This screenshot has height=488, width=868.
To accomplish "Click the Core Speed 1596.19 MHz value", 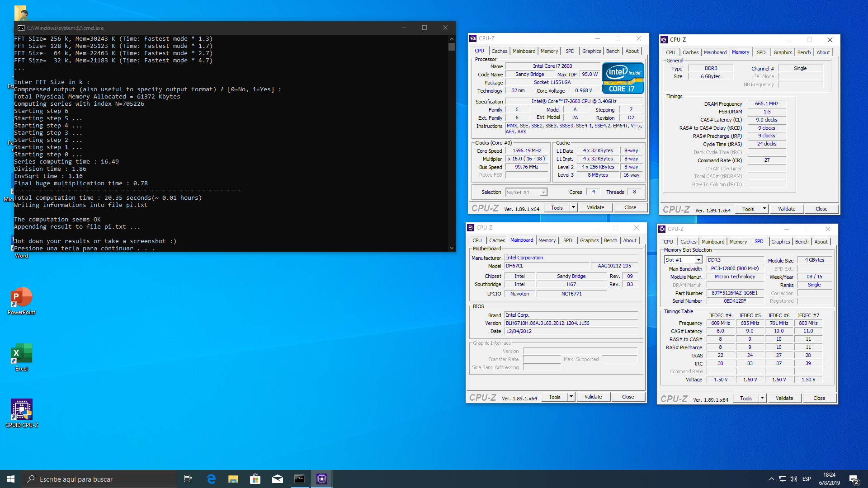I will (527, 150).
